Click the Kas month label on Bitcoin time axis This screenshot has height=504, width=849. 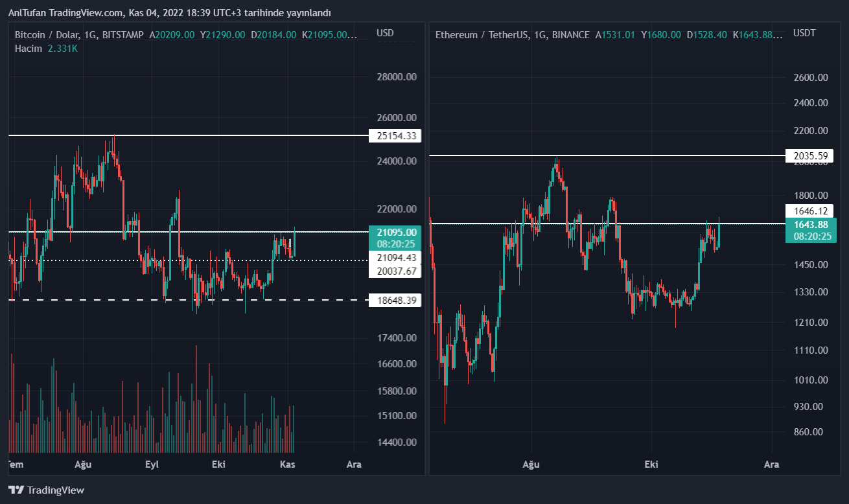pyautogui.click(x=287, y=464)
